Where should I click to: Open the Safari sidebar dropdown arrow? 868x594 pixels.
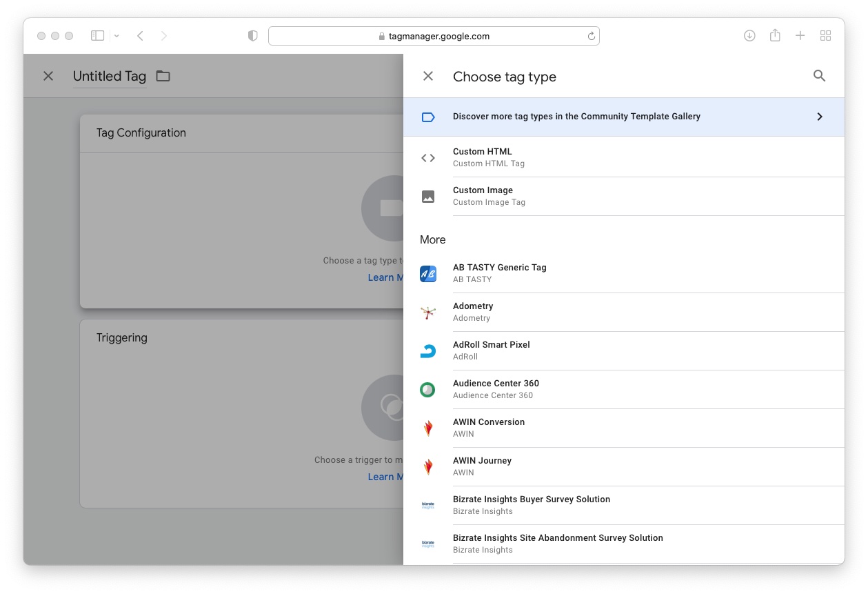click(117, 36)
